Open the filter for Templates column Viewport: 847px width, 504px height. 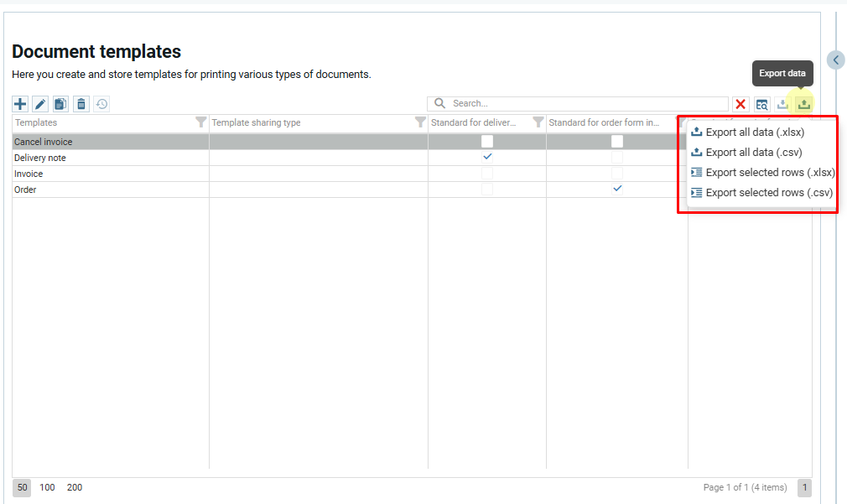pos(200,122)
